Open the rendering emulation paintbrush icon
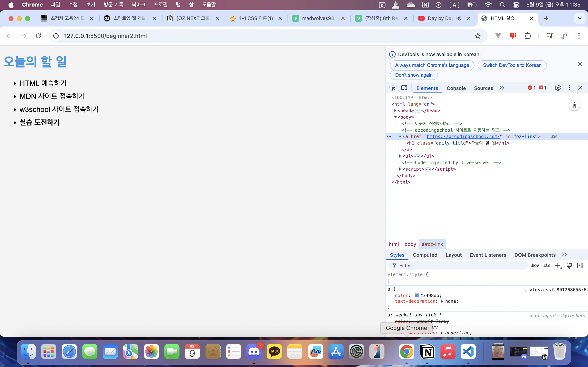This screenshot has width=588, height=367. (569, 265)
